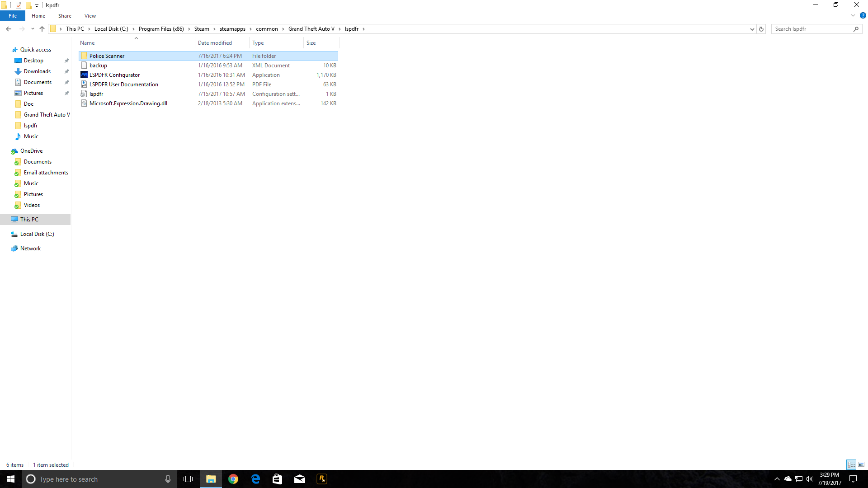Navigate to steamapps in breadcrumb path
Viewport: 868px width, 488px height.
[x=232, y=29]
